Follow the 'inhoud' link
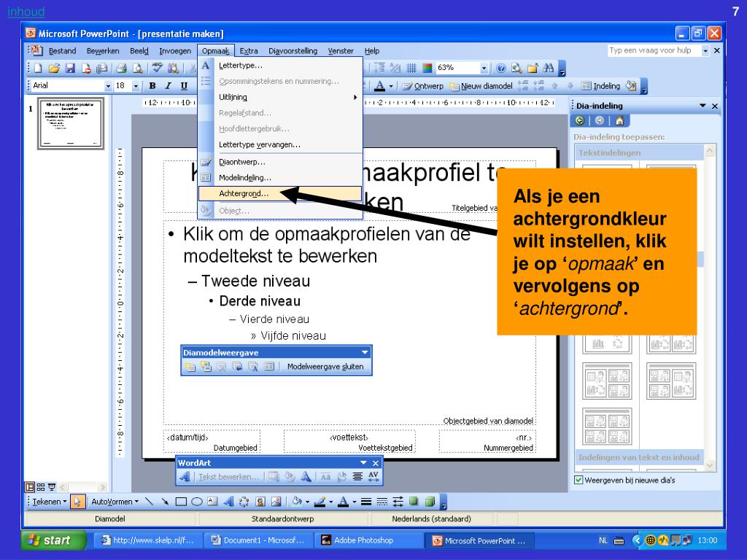Viewport: 747px width, 560px height. coord(26,12)
